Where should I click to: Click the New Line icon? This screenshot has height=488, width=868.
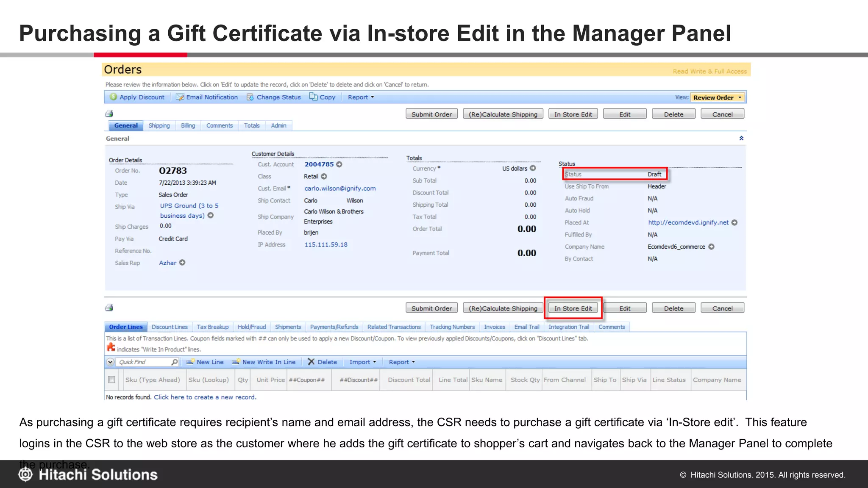pos(190,362)
